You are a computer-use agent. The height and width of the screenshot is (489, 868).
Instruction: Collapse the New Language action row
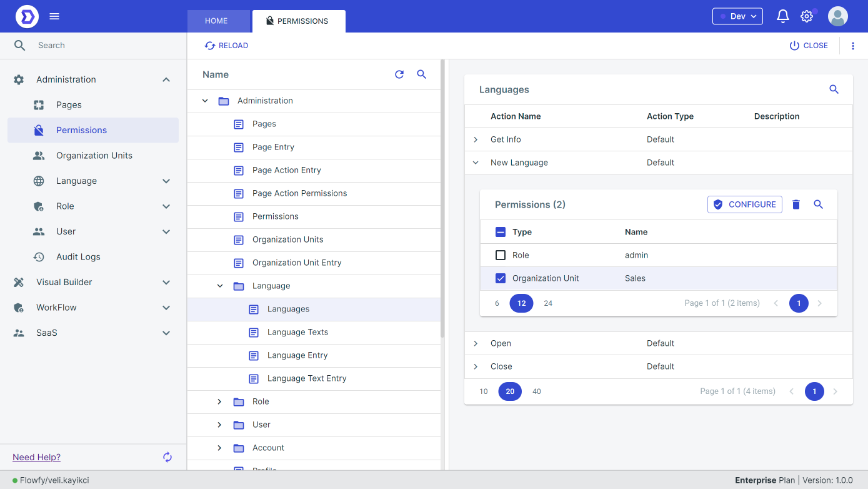coord(476,163)
